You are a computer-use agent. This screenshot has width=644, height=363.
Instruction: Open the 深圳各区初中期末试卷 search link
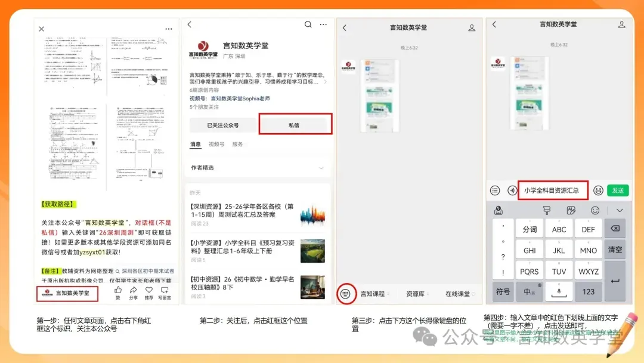[145, 271]
